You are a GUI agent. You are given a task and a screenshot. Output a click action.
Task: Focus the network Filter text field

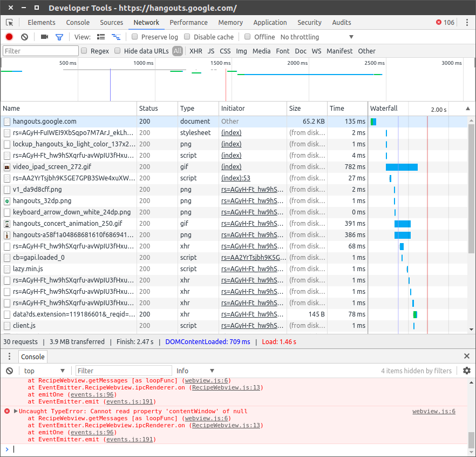tap(40, 51)
